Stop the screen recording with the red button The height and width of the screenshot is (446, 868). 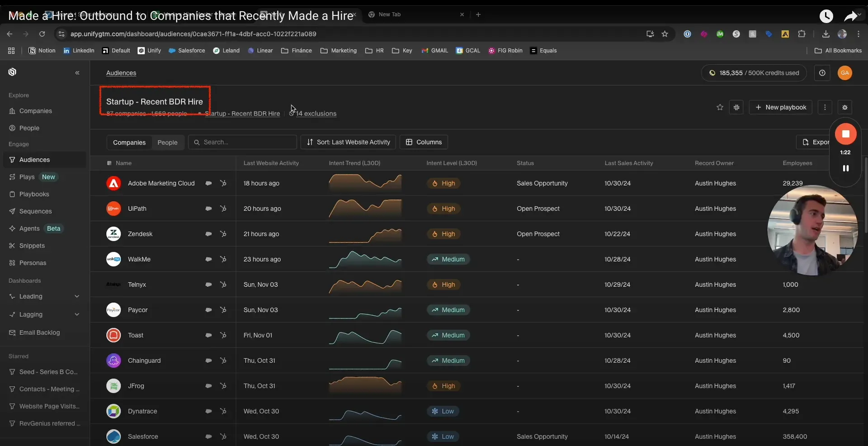tap(845, 134)
